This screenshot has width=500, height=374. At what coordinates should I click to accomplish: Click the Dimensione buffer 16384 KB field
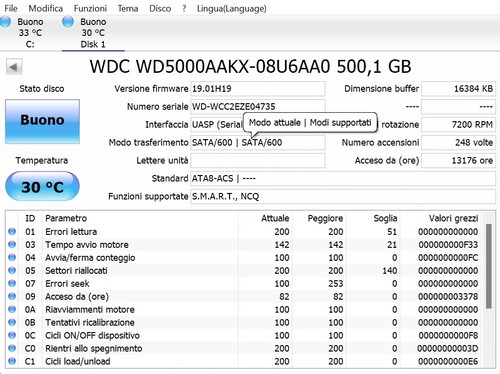[x=458, y=89]
